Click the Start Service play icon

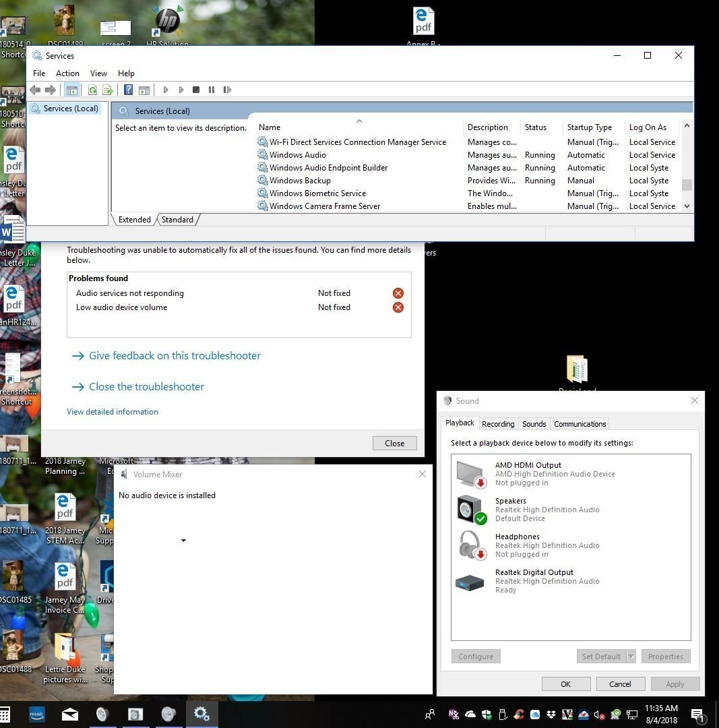(x=166, y=90)
